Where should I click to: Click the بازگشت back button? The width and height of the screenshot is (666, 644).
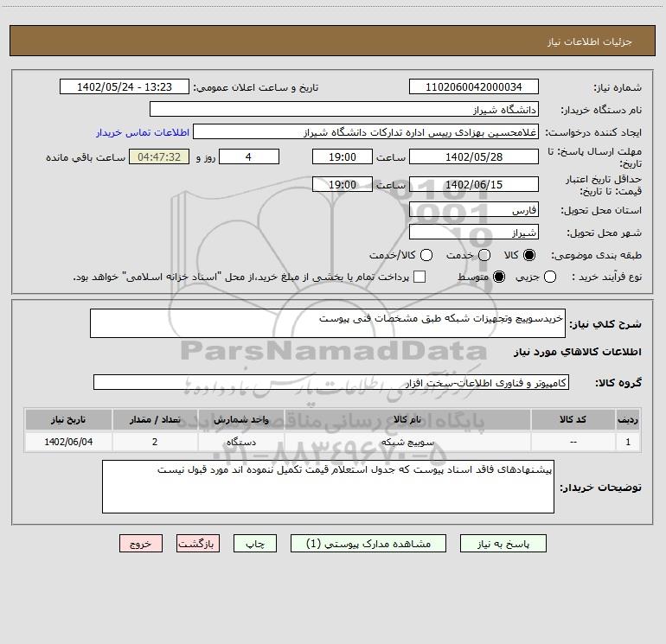coord(198,544)
